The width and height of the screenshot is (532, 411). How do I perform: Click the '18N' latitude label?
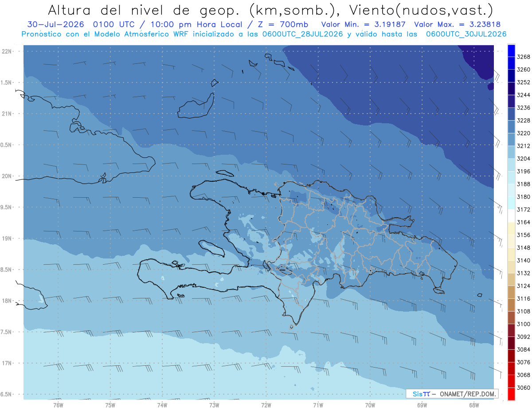pos(7,301)
